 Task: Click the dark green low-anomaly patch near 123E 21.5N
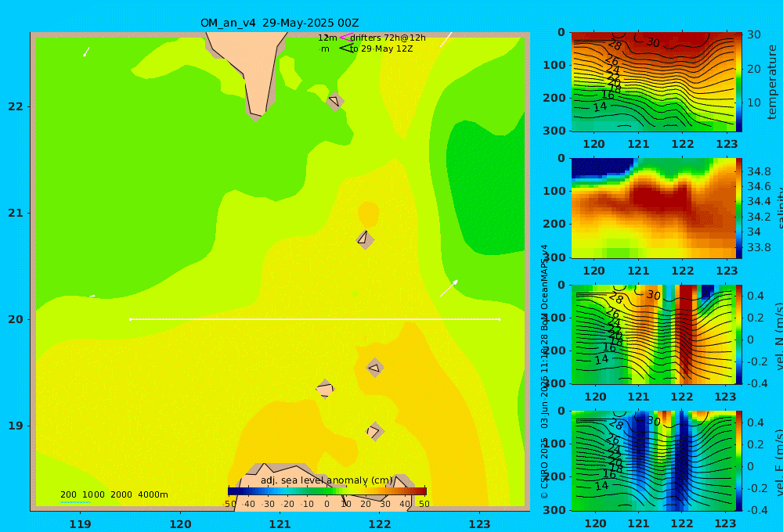[485, 189]
